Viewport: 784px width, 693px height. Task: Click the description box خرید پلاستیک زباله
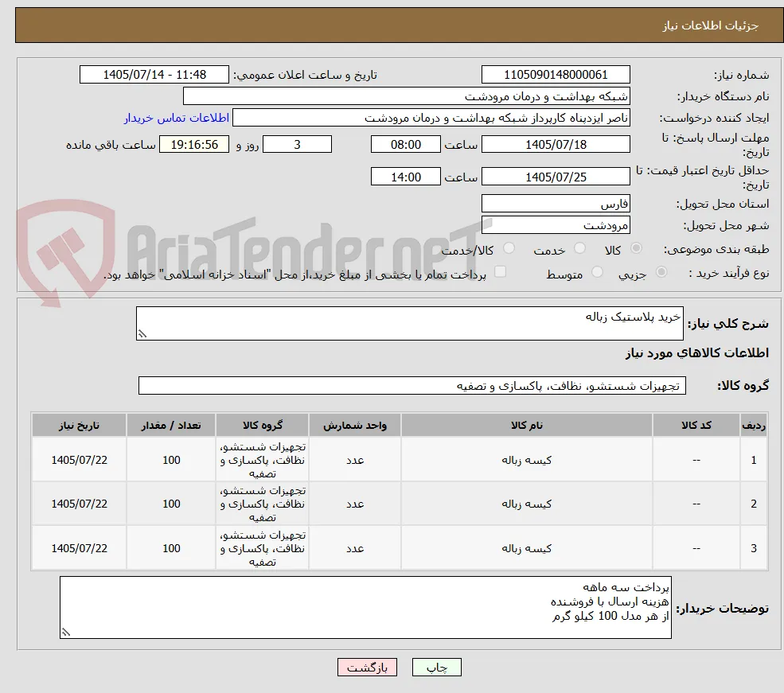[409, 323]
